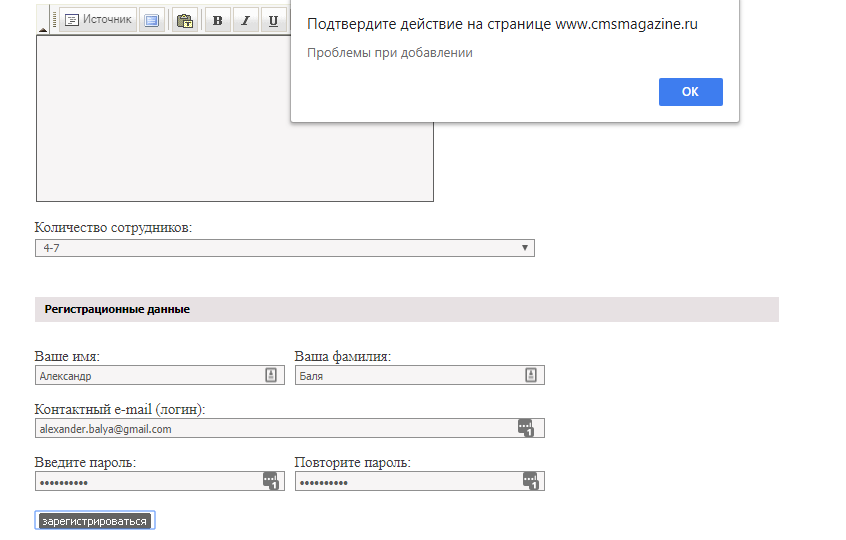This screenshot has width=846, height=540.
Task: Click the password manager icon in Введите пароль field
Action: 271,482
